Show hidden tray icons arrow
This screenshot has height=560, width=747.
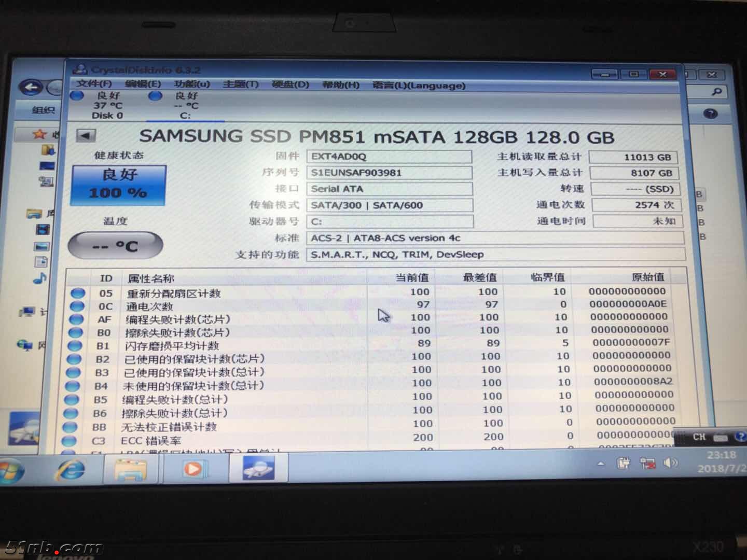pos(601,464)
